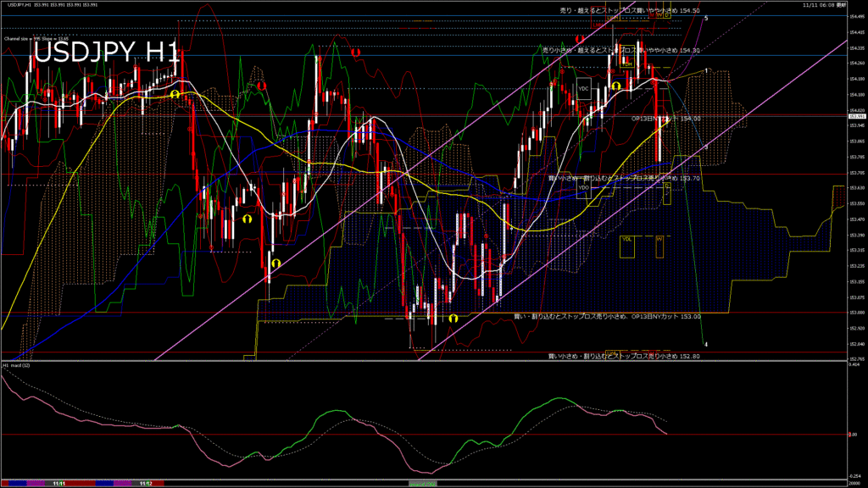
Task: Click the yellow arrow marker beside the YDC box
Action: (x=616, y=86)
